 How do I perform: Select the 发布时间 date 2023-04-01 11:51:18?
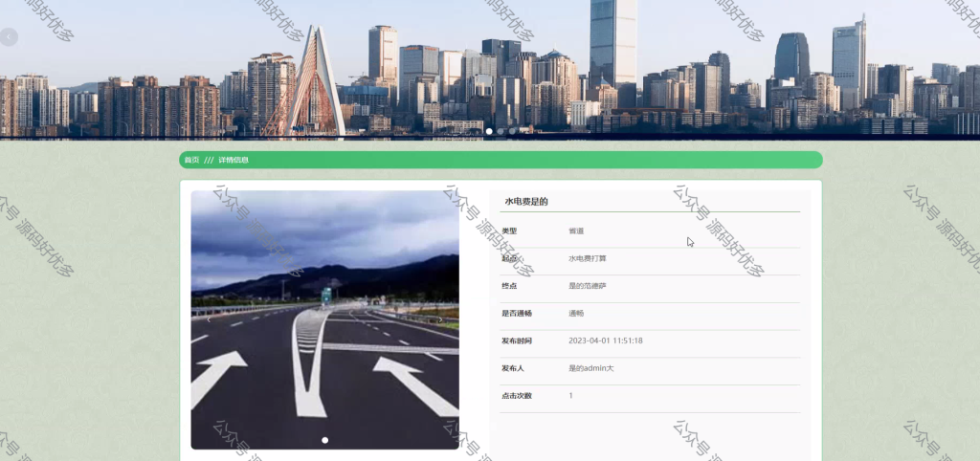[x=606, y=341]
